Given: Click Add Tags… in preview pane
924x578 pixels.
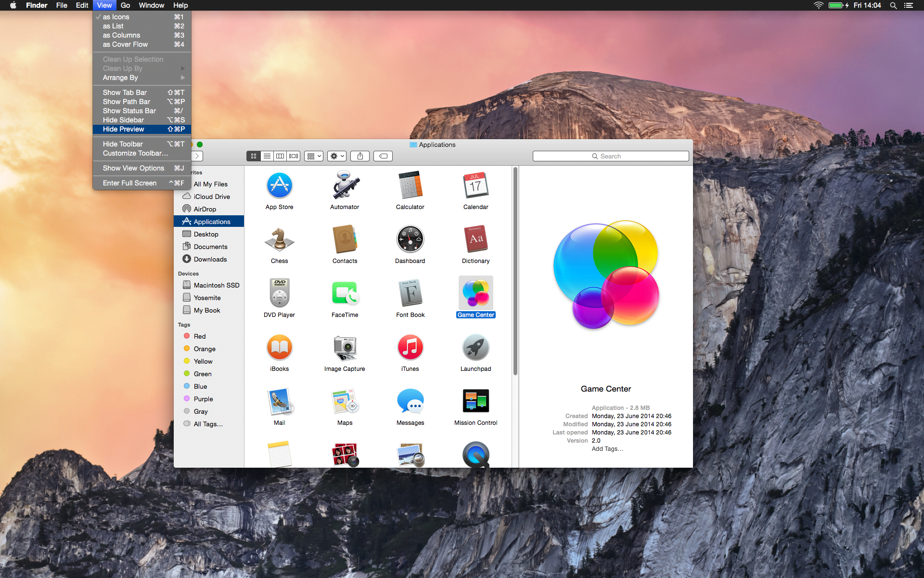Looking at the screenshot, I should (x=607, y=449).
